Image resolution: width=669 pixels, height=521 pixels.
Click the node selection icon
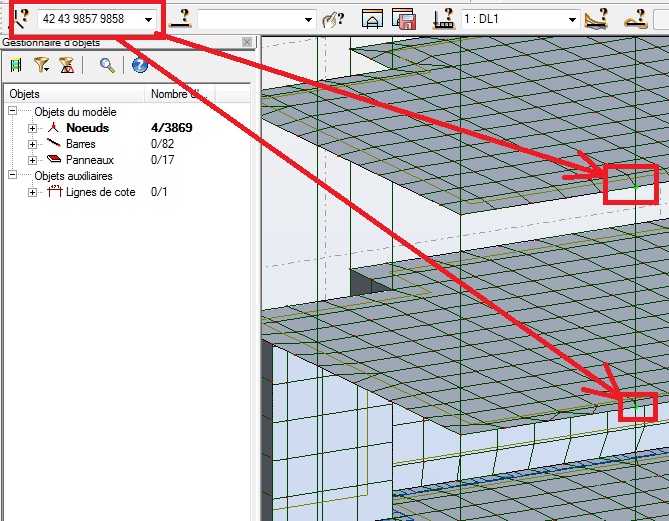(x=21, y=19)
